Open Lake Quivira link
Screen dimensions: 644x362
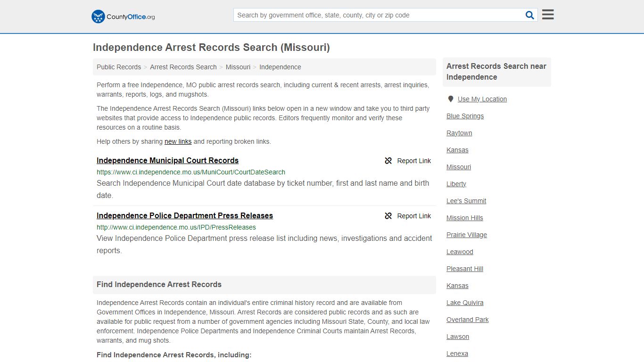click(465, 303)
